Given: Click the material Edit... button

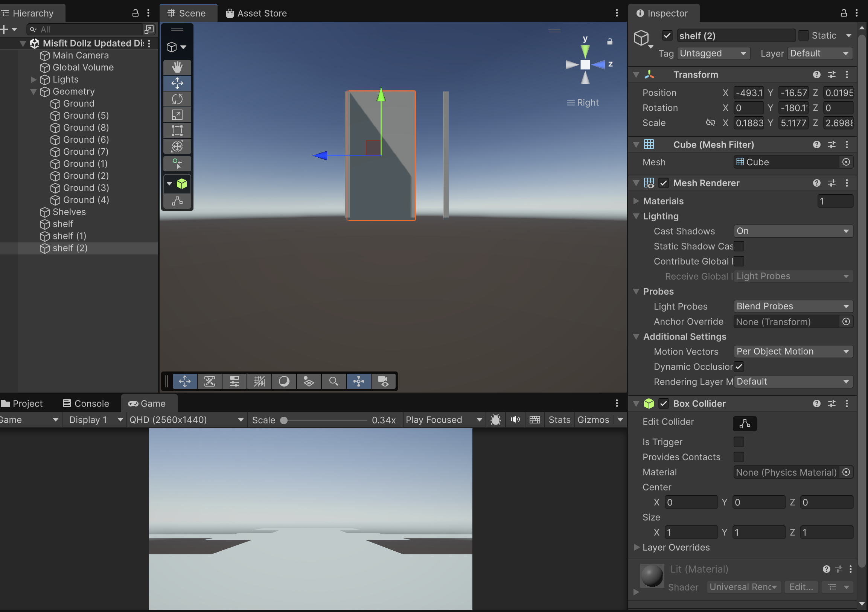Looking at the screenshot, I should click(x=801, y=587).
